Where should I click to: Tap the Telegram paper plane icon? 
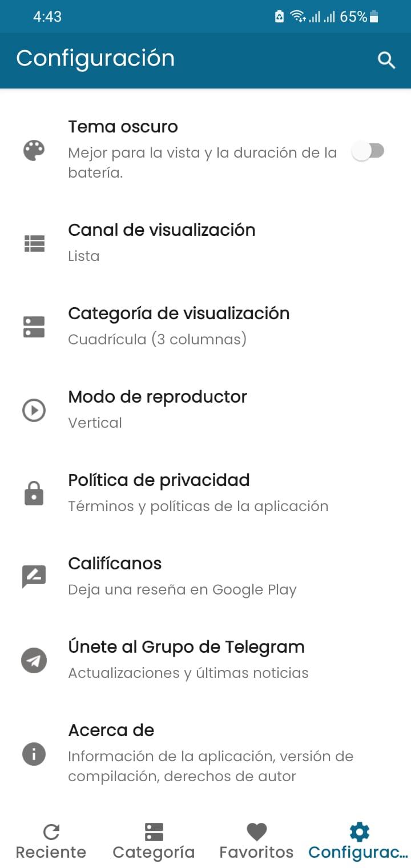point(34,661)
